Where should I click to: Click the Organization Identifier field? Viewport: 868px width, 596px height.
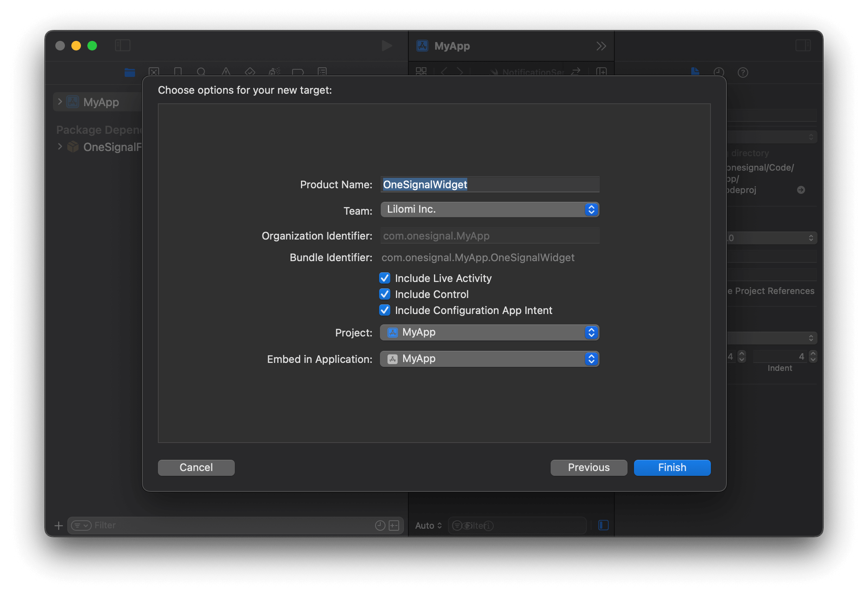pos(490,236)
